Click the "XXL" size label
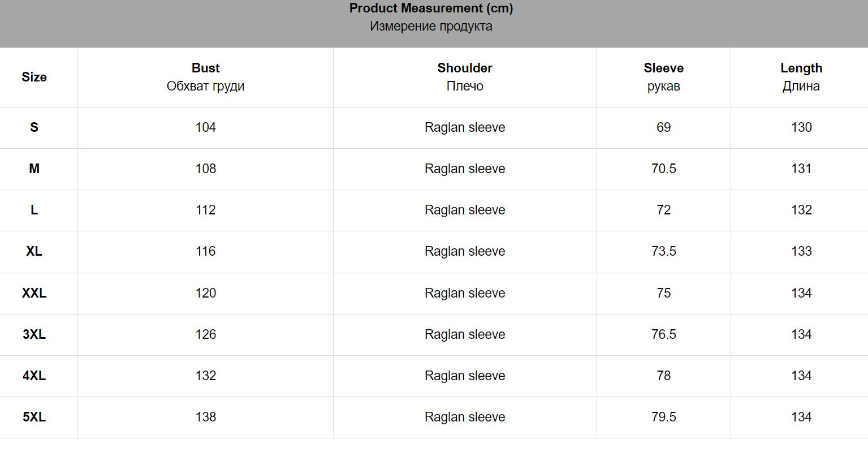 click(34, 294)
